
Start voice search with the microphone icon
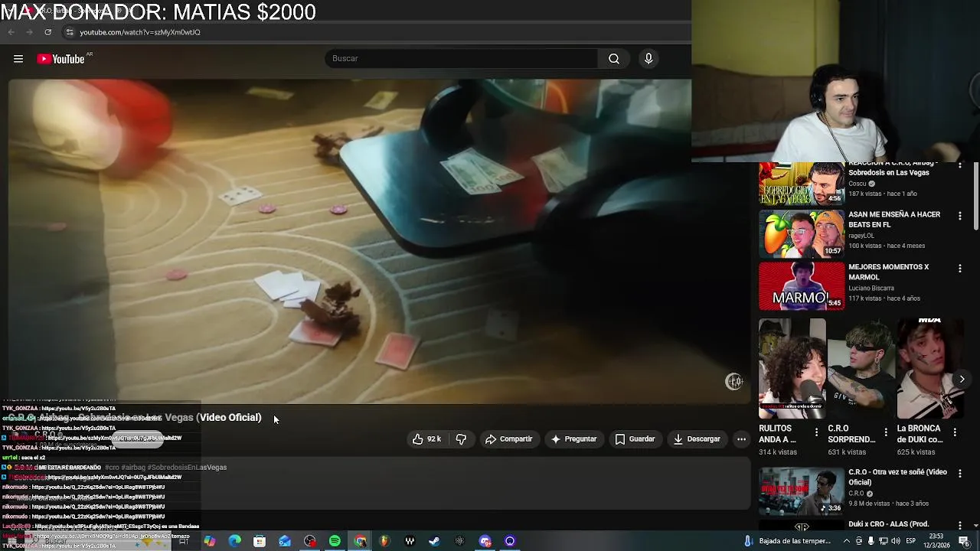coord(648,59)
